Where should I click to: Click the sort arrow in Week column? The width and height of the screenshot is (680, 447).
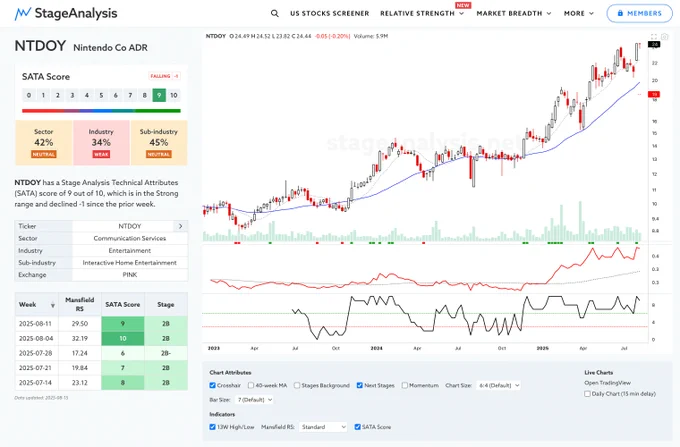53,305
